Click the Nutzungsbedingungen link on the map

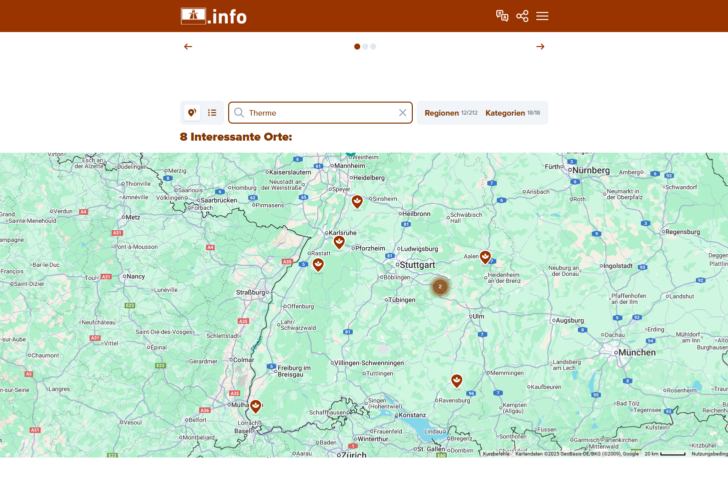click(709, 454)
